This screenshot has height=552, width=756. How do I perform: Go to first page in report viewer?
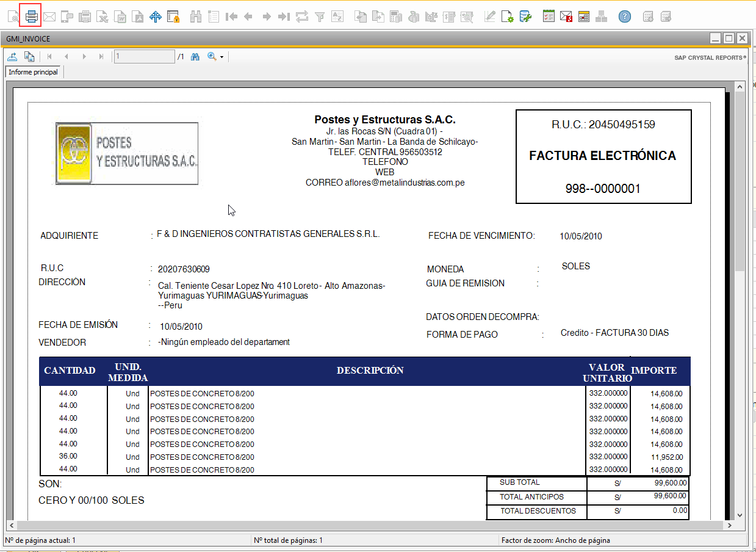coord(49,57)
